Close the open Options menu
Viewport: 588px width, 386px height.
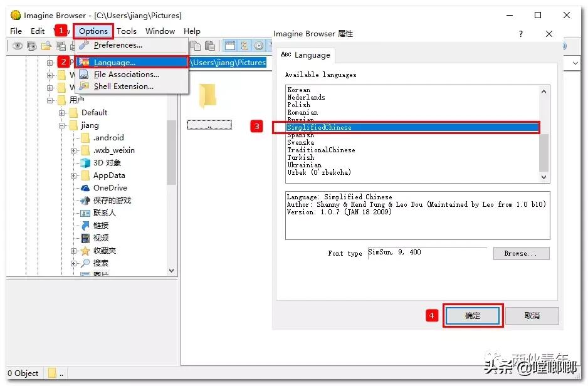(93, 31)
